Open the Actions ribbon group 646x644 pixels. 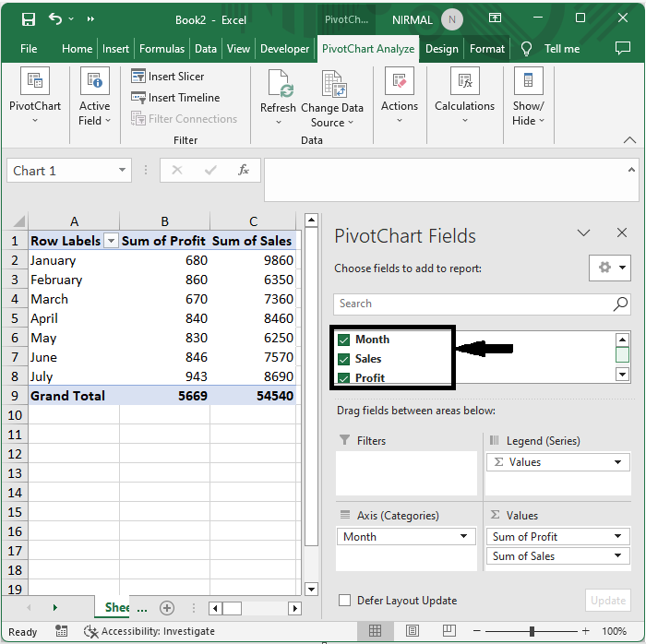click(x=400, y=96)
